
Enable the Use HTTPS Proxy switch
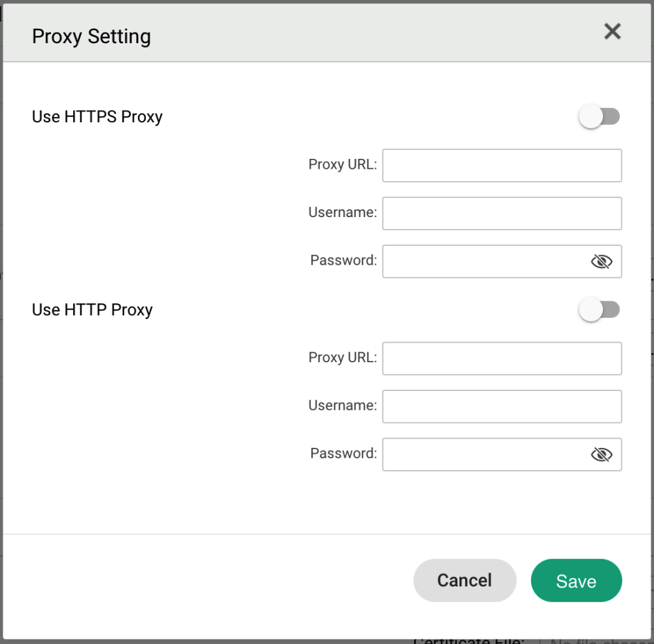coord(599,117)
